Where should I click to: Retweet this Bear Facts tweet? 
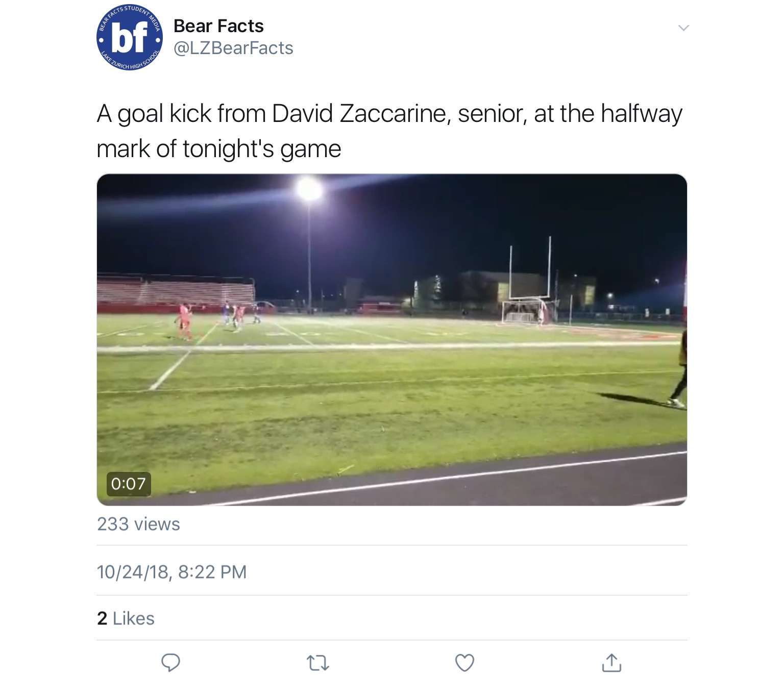coord(317,663)
